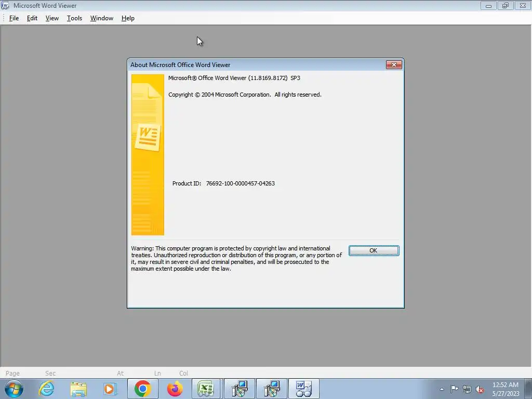Click the Copyright 2004 Microsoft Corporation line
The image size is (532, 399).
pyautogui.click(x=245, y=95)
